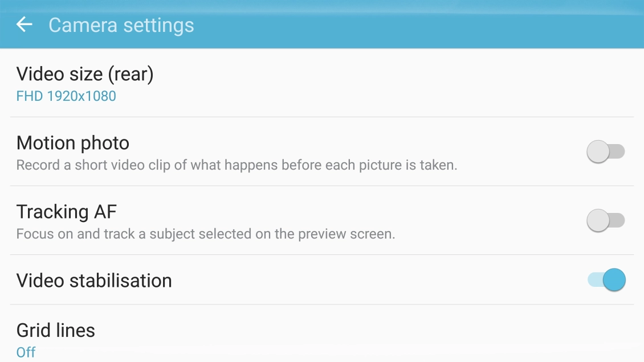Screen dimensions: 644x362
Task: Disable the Video stabilisation switch
Action: click(x=606, y=280)
